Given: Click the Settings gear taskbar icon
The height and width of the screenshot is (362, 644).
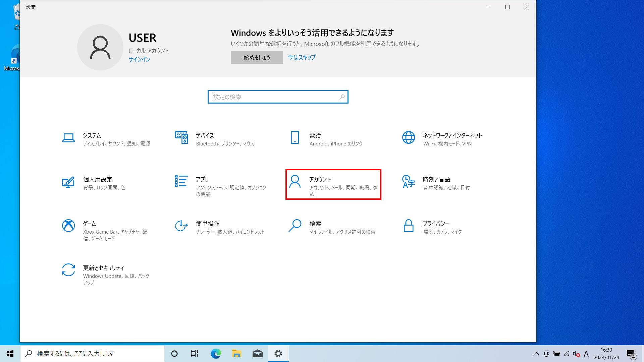Looking at the screenshot, I should pyautogui.click(x=278, y=354).
